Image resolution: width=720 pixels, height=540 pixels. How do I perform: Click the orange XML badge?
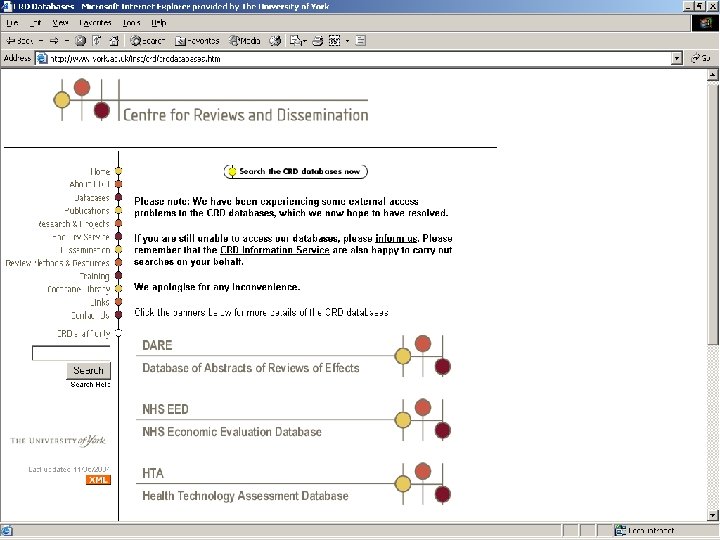pos(98,480)
